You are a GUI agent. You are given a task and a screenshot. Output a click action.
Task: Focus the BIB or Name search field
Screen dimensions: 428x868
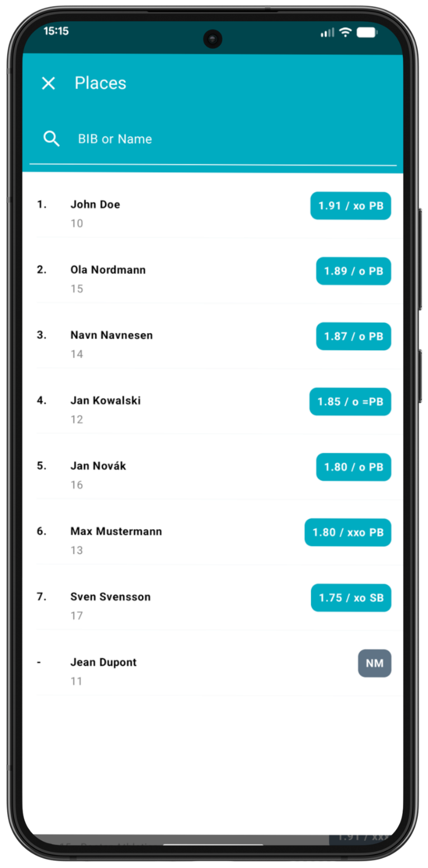224,139
